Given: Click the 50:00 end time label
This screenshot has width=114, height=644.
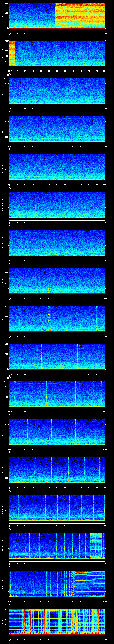Looking at the screenshot, I should 105,639.
